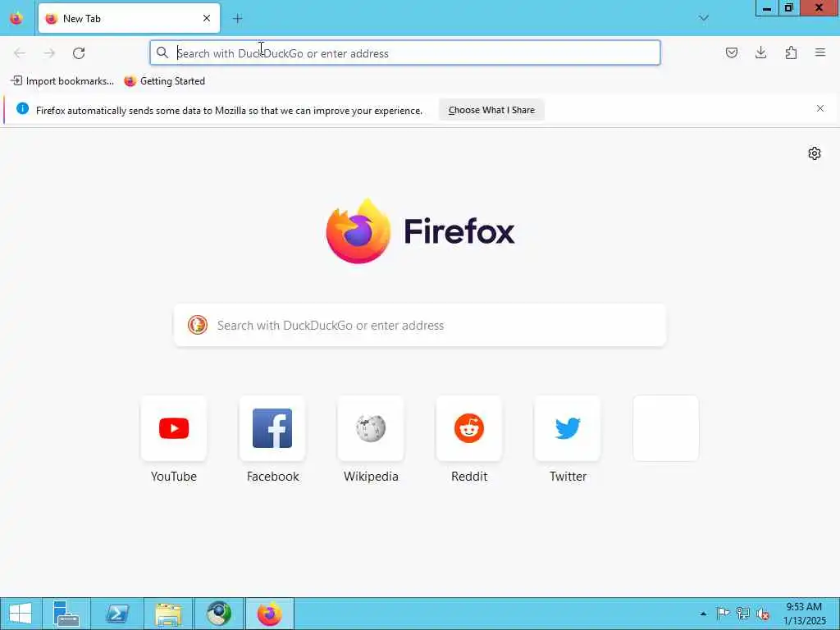Click the empty sixth shortcut tile
The height and width of the screenshot is (630, 840).
666,428
